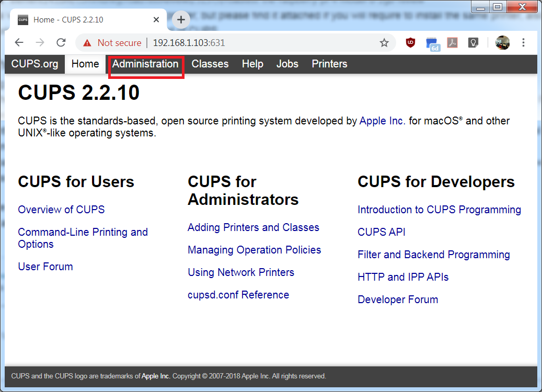Viewport: 542px width, 392px height.
Task: Open the lightbulb extension icon
Action: (473, 43)
